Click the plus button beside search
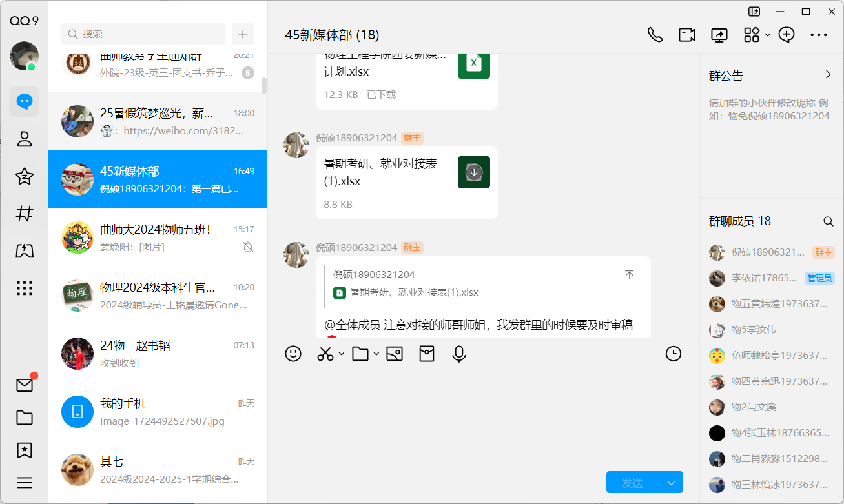844x504 pixels. pos(243,34)
